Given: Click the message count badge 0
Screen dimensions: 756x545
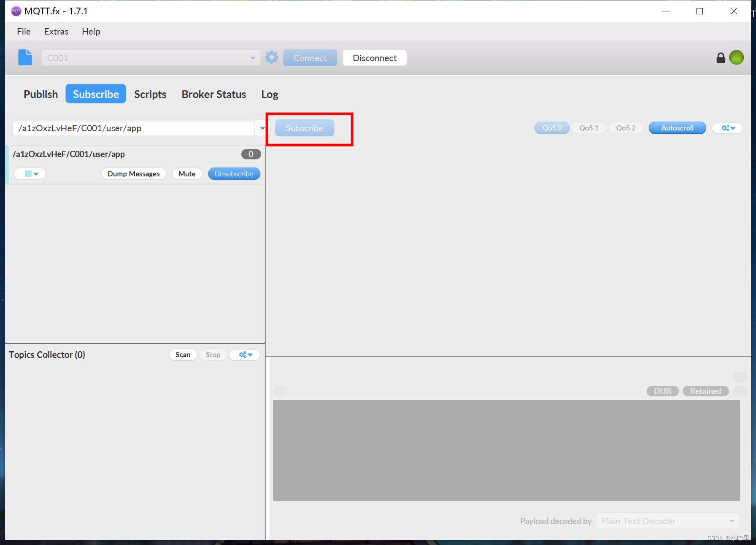Looking at the screenshot, I should coord(251,154).
